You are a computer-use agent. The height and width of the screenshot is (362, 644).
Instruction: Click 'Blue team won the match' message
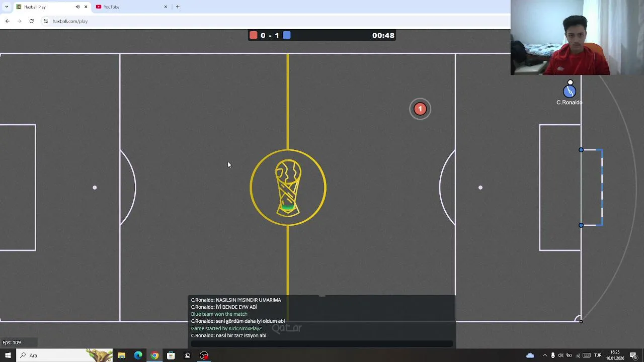(x=219, y=314)
